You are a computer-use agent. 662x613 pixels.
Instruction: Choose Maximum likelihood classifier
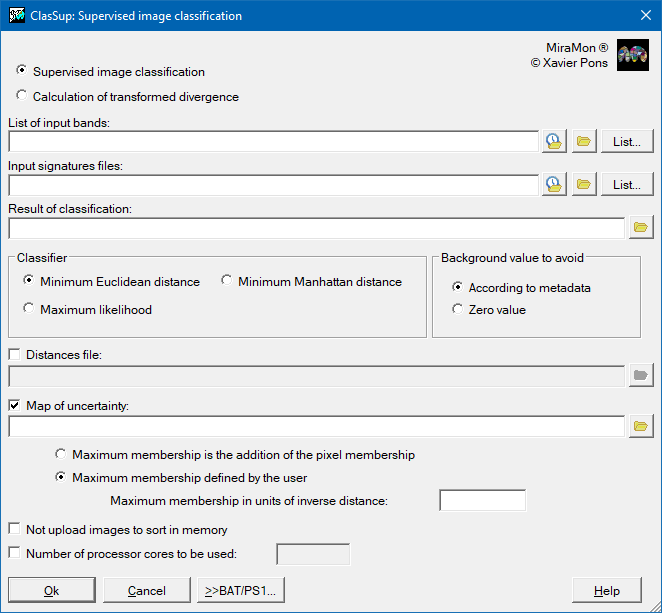[x=29, y=309]
